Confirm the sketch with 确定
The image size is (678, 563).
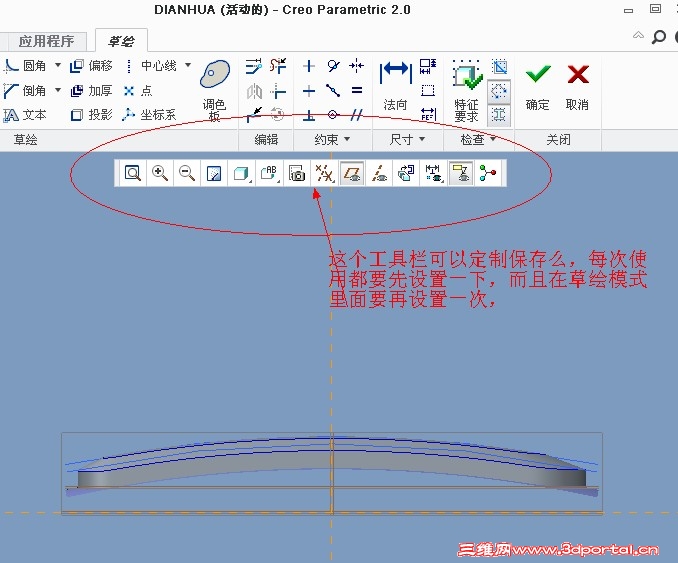[x=537, y=86]
